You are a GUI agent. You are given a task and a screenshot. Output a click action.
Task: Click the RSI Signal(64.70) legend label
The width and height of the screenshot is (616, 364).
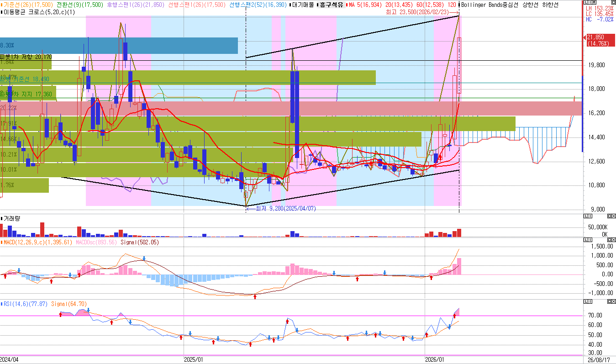(x=69, y=304)
